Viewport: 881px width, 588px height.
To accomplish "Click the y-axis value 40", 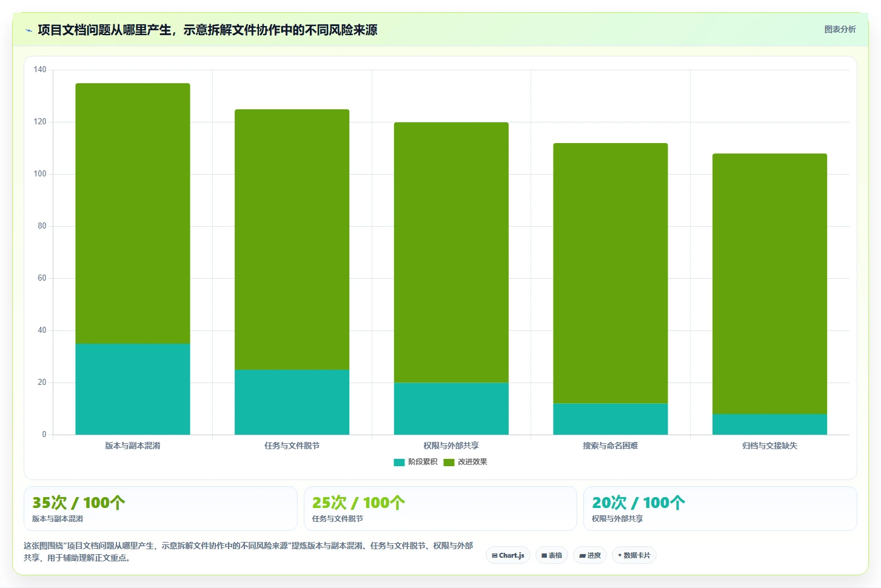I will coord(42,330).
